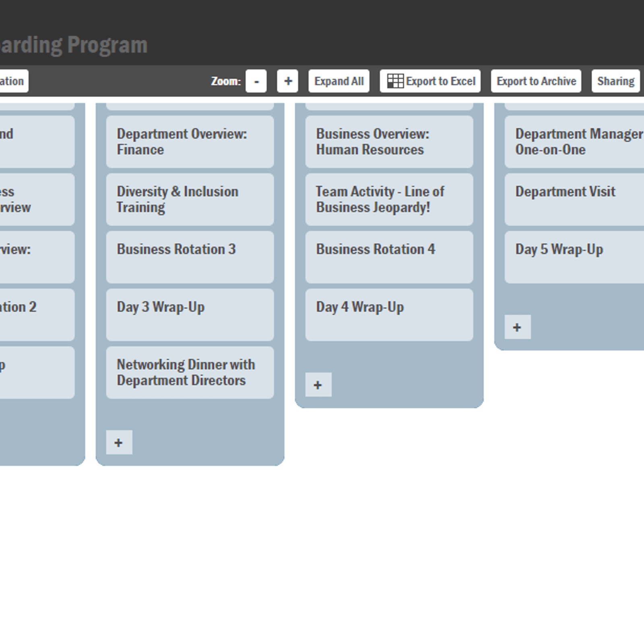This screenshot has height=644, width=644.
Task: Click the Export to Excel spreadsheet icon
Action: (395, 81)
